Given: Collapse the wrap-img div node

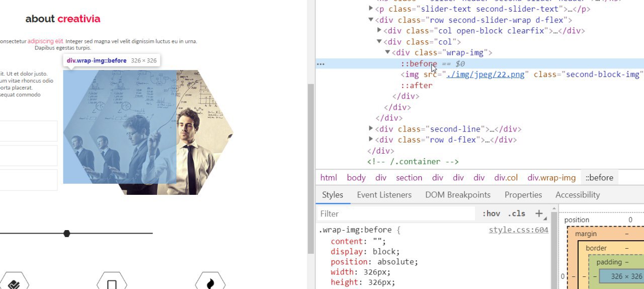Looking at the screenshot, I should (387, 52).
